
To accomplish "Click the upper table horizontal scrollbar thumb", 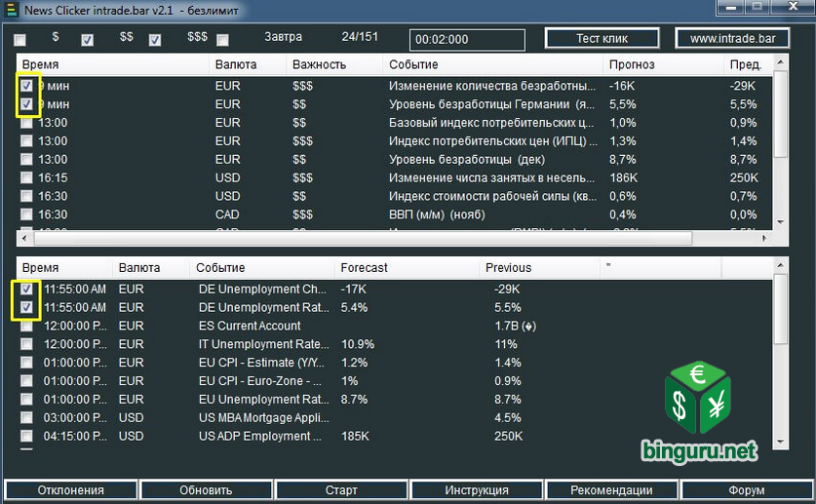I will point(363,238).
